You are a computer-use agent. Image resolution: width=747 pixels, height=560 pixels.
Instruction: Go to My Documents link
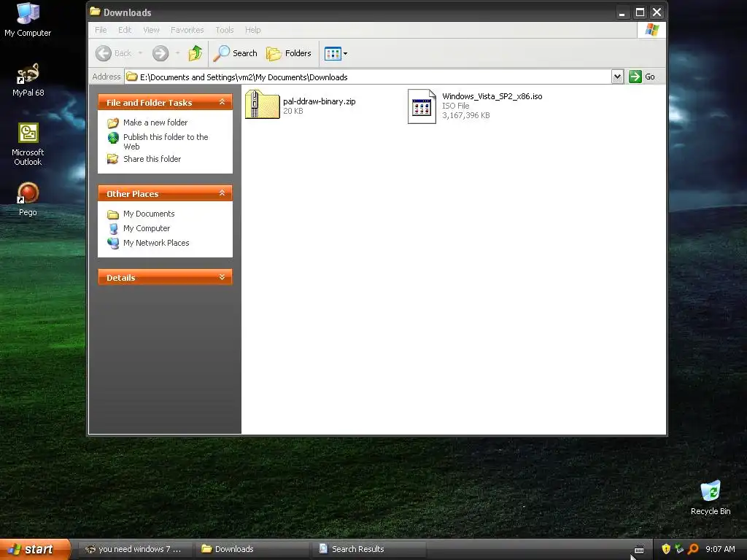click(x=149, y=214)
